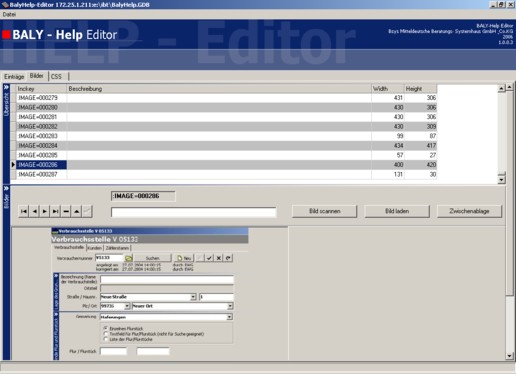The width and height of the screenshot is (516, 374).
Task: Collapse the Bilder side panel chevron
Action: coord(6,189)
